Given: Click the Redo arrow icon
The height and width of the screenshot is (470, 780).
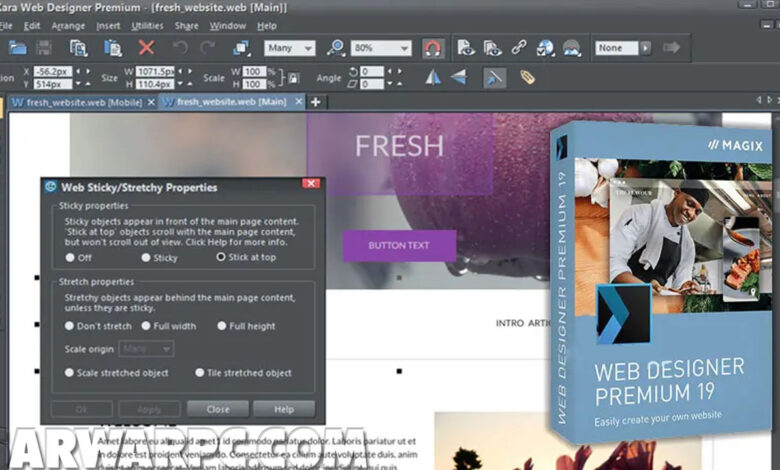Looking at the screenshot, I should tap(207, 48).
